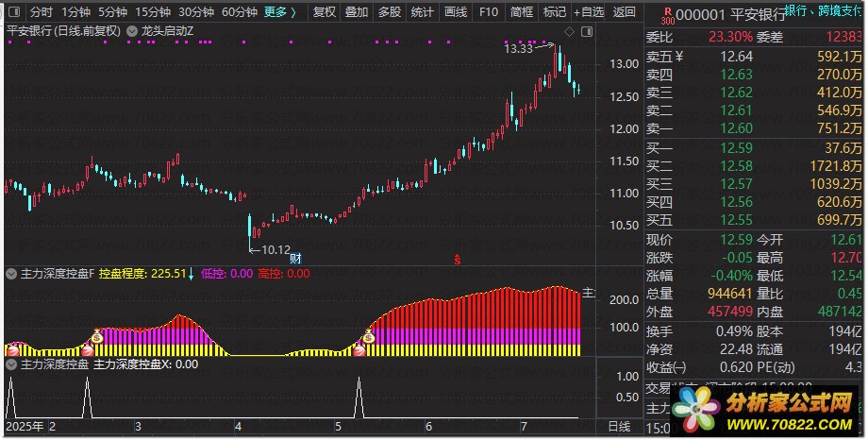This screenshot has height=440, width=868.
Task: Click the 卖五 price 12.64
Action: click(x=736, y=57)
